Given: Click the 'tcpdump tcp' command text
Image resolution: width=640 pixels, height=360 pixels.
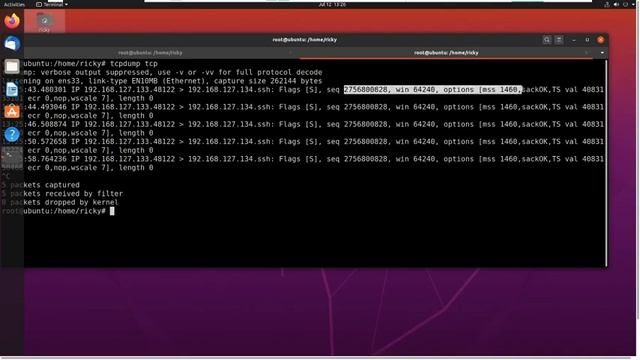Looking at the screenshot, I should point(133,64).
